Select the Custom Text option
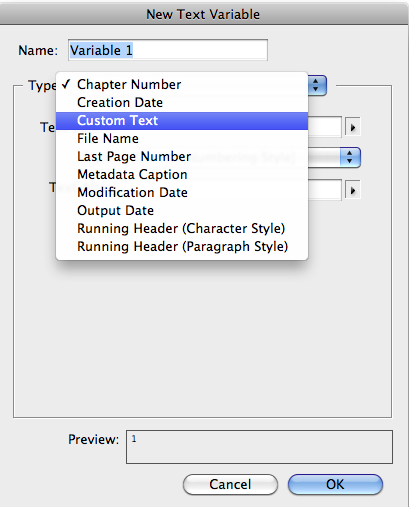The image size is (409, 507). (x=182, y=121)
